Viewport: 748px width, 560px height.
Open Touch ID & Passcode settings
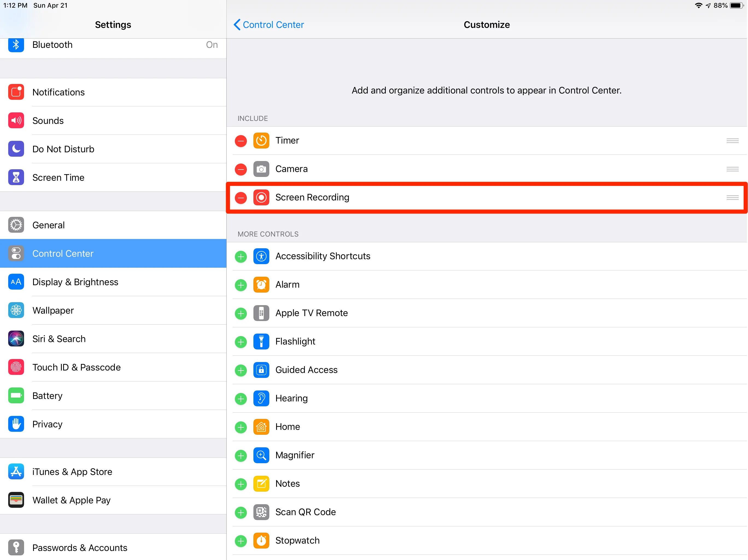click(77, 367)
